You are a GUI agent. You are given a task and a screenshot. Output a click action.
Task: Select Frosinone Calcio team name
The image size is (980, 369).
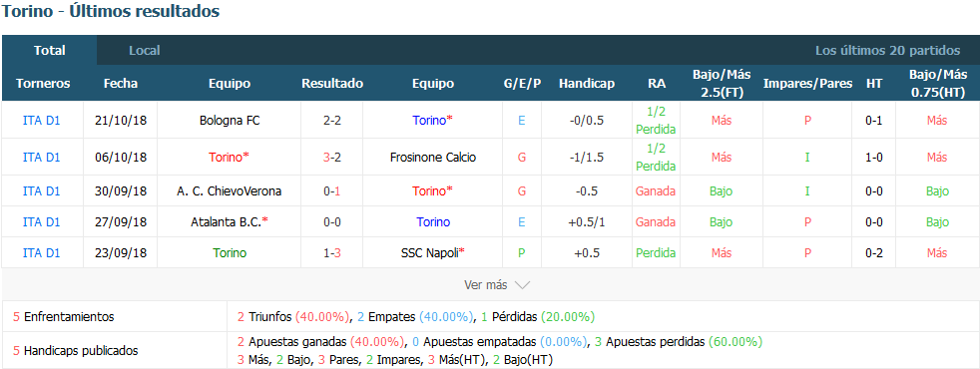tap(432, 158)
